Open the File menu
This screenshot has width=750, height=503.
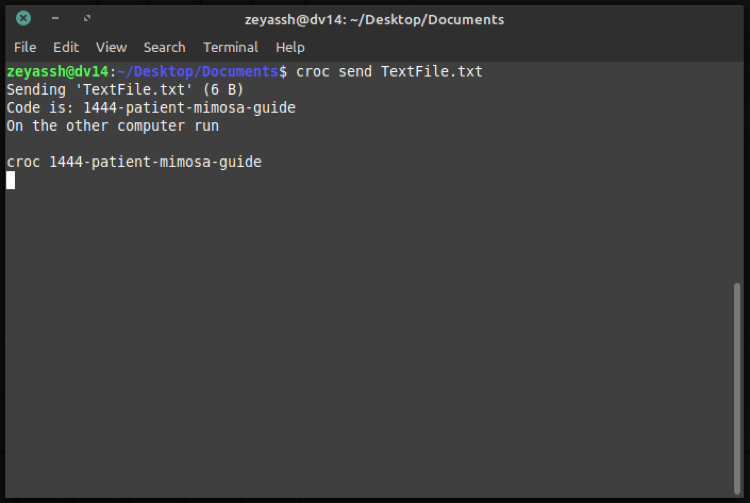tap(25, 47)
